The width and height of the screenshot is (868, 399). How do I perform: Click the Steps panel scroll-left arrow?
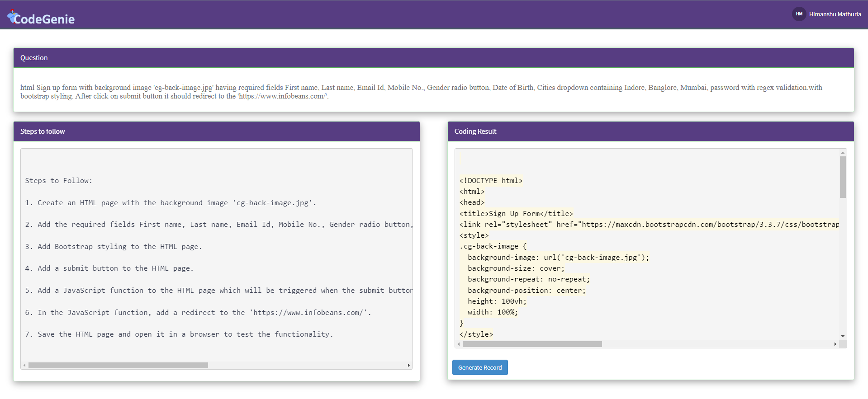(24, 365)
